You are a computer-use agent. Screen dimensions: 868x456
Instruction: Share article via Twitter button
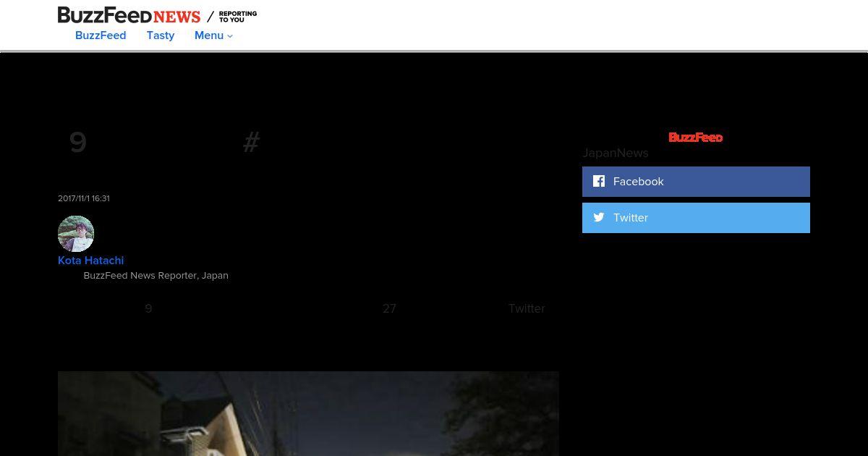(x=696, y=218)
